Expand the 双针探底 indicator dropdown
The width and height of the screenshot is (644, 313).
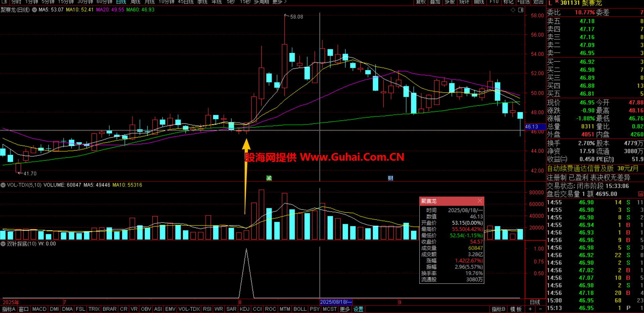(x=3, y=244)
